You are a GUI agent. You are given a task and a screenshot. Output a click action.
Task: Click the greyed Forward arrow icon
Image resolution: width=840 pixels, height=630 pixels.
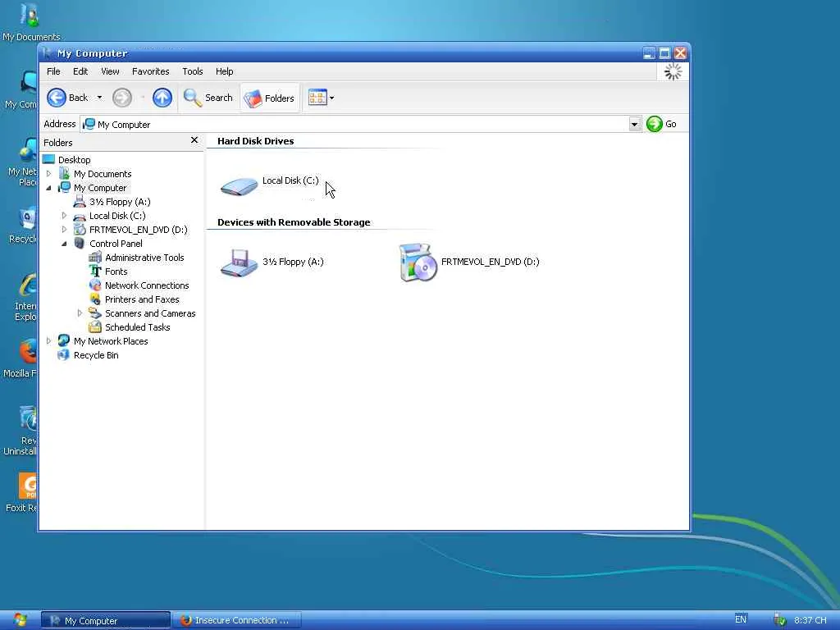[x=122, y=98]
